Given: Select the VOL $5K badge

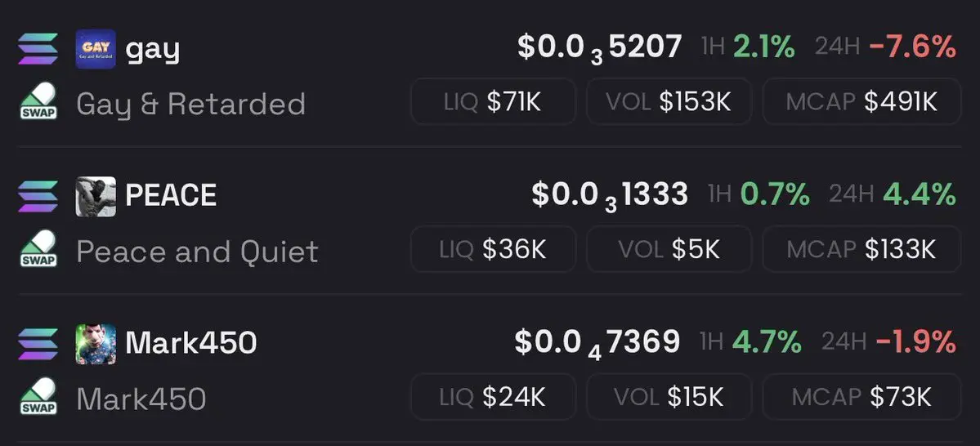Looking at the screenshot, I should (x=669, y=249).
